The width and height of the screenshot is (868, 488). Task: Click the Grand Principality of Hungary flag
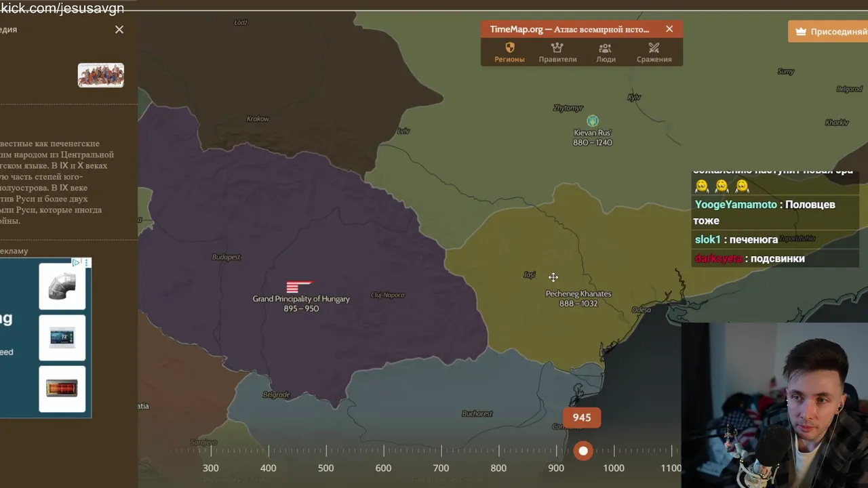(x=299, y=287)
